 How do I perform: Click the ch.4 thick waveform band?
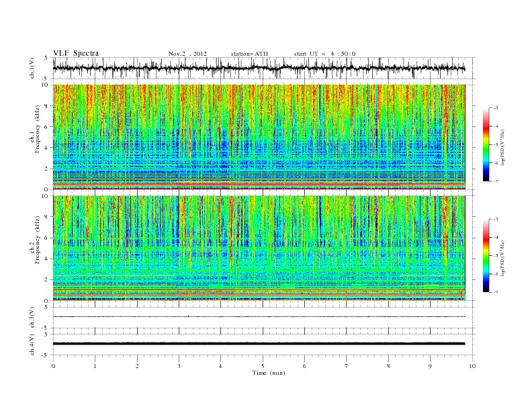259,344
